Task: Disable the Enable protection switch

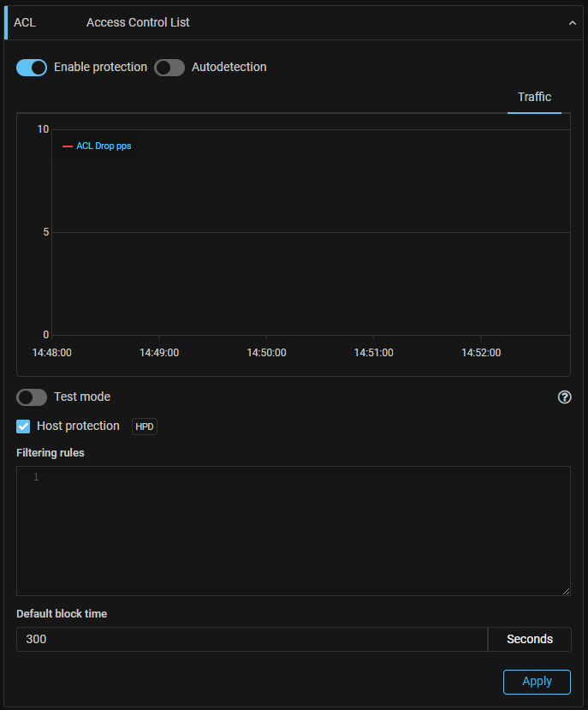Action: pyautogui.click(x=32, y=68)
